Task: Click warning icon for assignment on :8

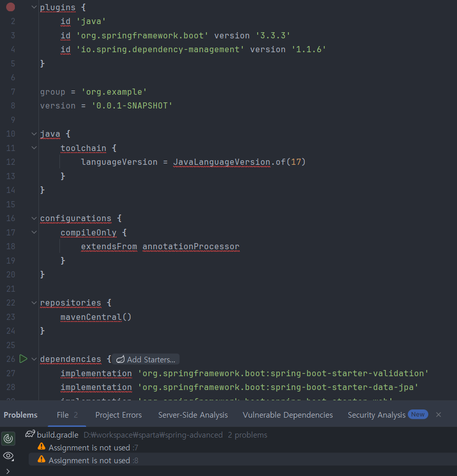Action: pyautogui.click(x=41, y=460)
